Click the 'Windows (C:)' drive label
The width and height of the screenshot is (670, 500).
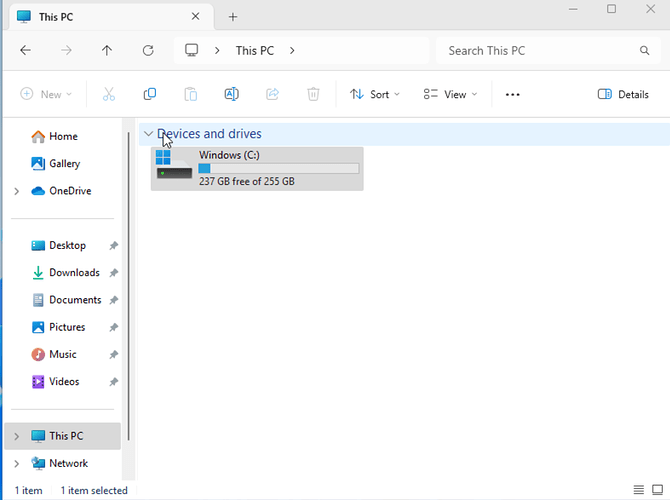[229, 155]
